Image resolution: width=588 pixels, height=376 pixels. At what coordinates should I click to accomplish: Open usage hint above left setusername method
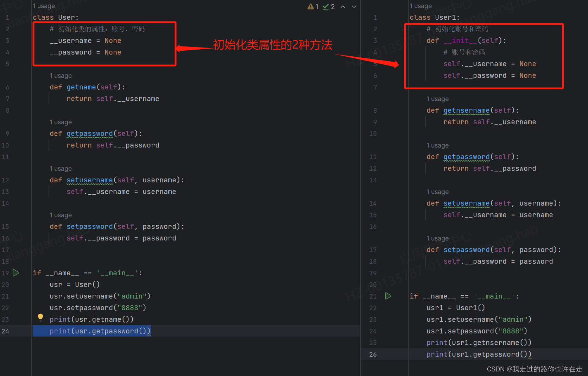[61, 169]
